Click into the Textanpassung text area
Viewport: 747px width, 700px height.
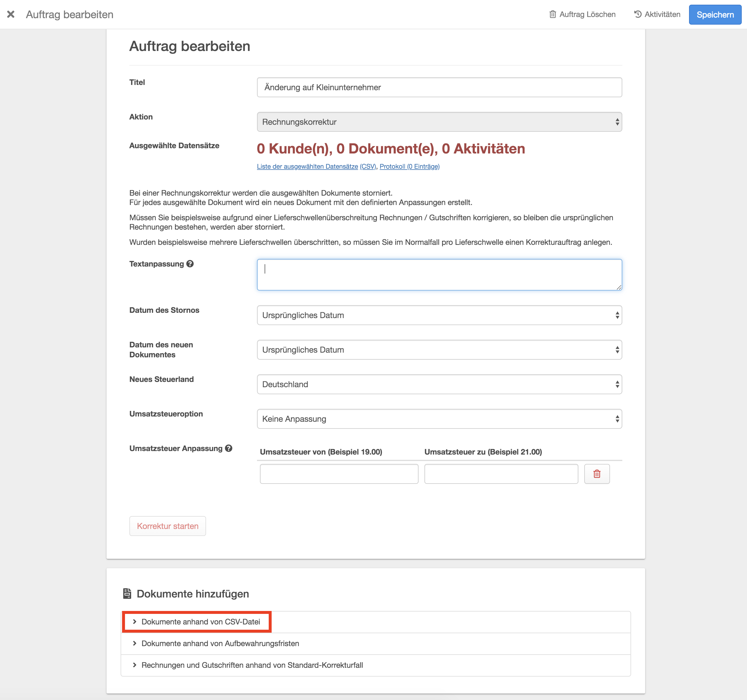point(439,274)
